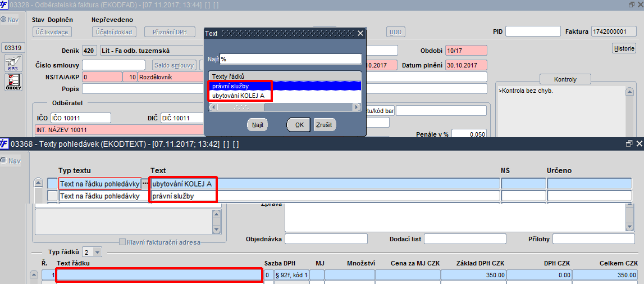Click Text cell 'právní služby' in Texty pohledávek
The height and width of the screenshot is (284, 644).
pyautogui.click(x=325, y=196)
